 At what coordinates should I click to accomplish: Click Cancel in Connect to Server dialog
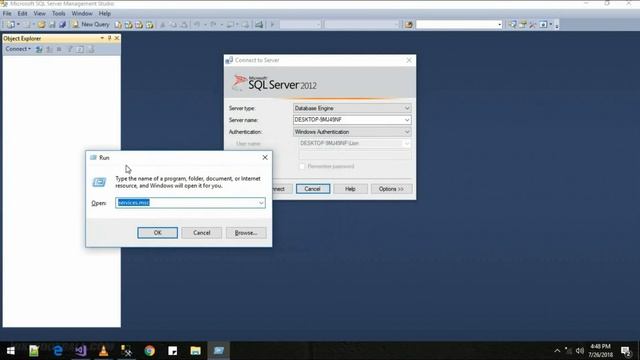313,189
